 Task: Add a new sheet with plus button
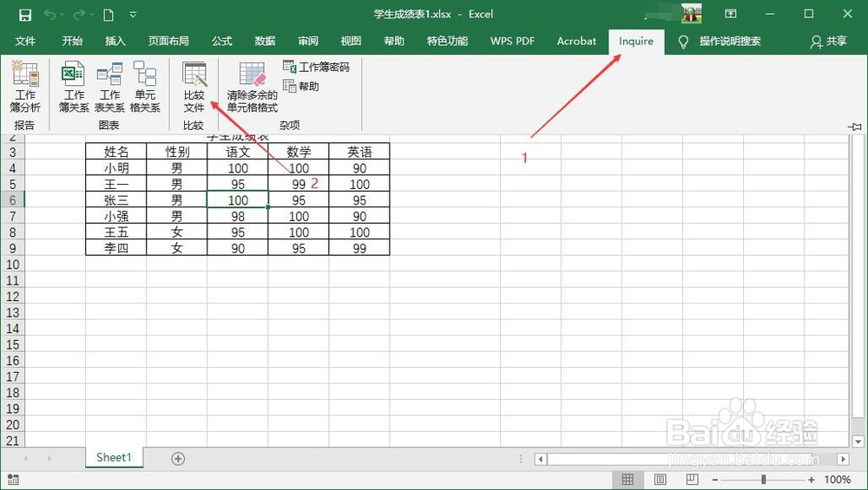(178, 459)
